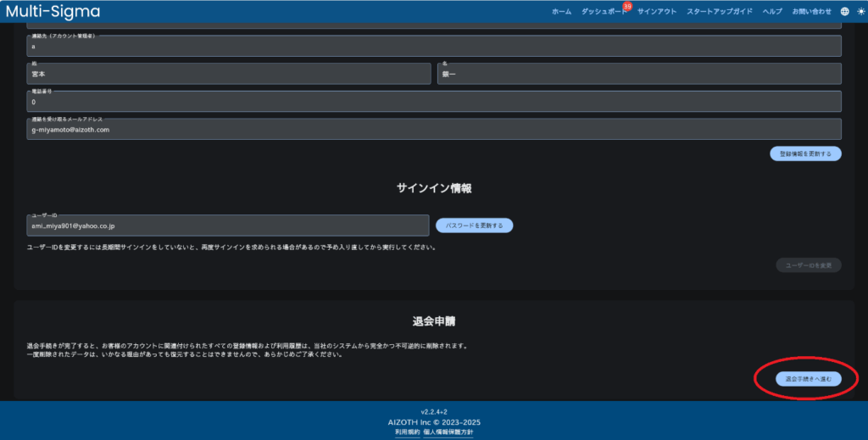Open the スタートアップガイド page
Image resolution: width=868 pixels, height=440 pixels.
pyautogui.click(x=720, y=12)
